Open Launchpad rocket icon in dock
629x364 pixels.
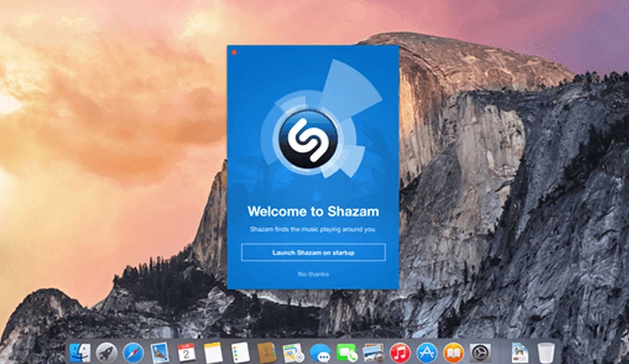106,353
